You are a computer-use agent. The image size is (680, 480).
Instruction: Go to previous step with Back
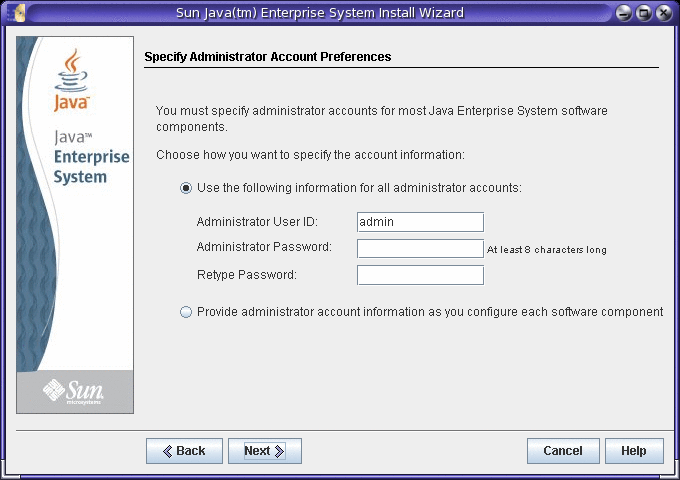184,451
